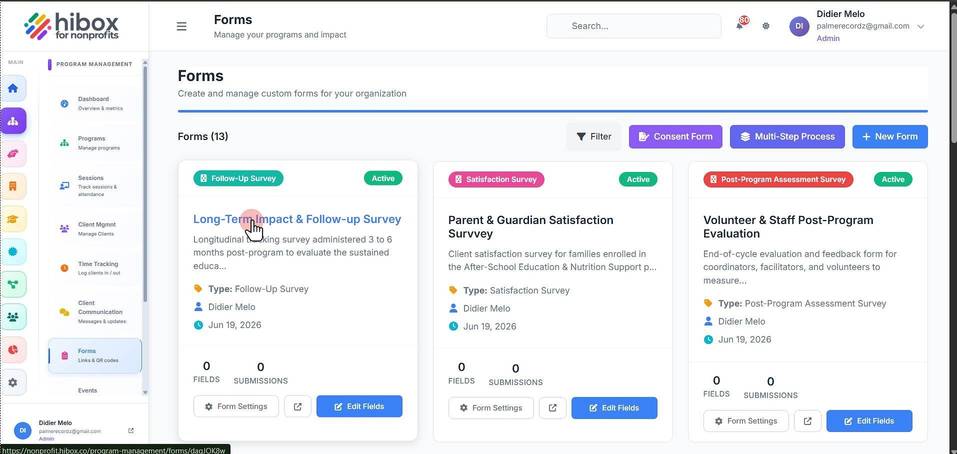Click the pie chart icon in rail

(x=13, y=350)
